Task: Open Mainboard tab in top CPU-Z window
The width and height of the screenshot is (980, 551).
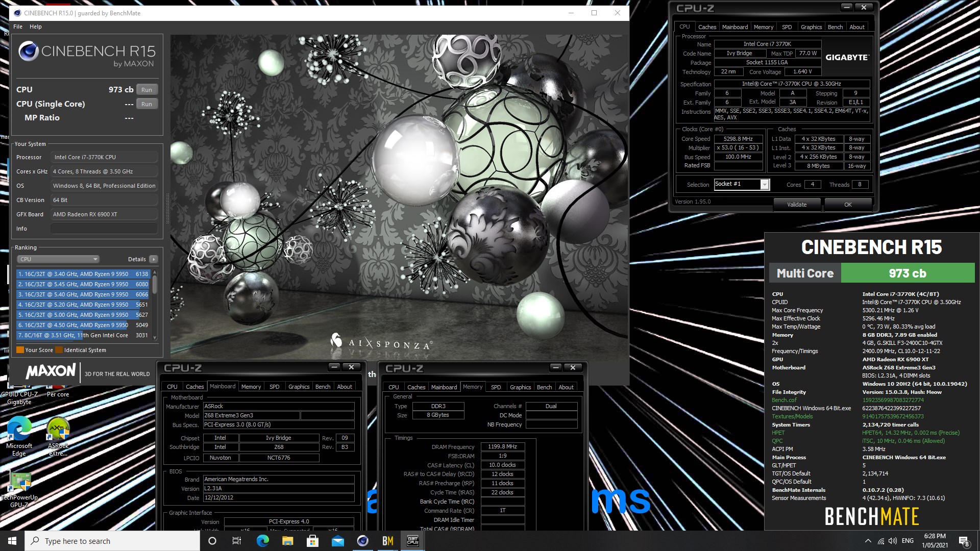Action: pos(734,27)
